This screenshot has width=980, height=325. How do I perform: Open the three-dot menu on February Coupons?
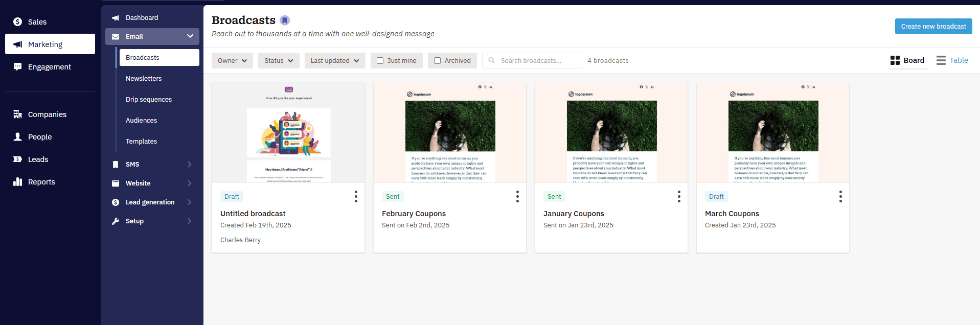[x=517, y=197]
